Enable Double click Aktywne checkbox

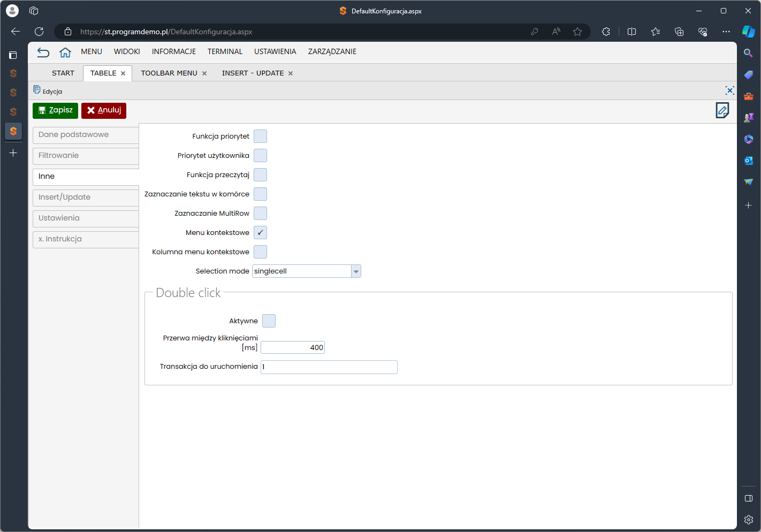click(269, 321)
